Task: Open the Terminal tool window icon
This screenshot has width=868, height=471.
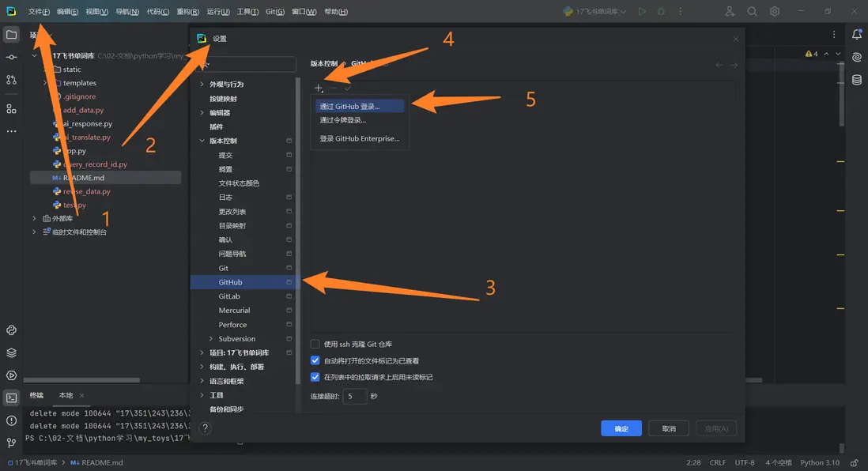Action: pyautogui.click(x=11, y=398)
